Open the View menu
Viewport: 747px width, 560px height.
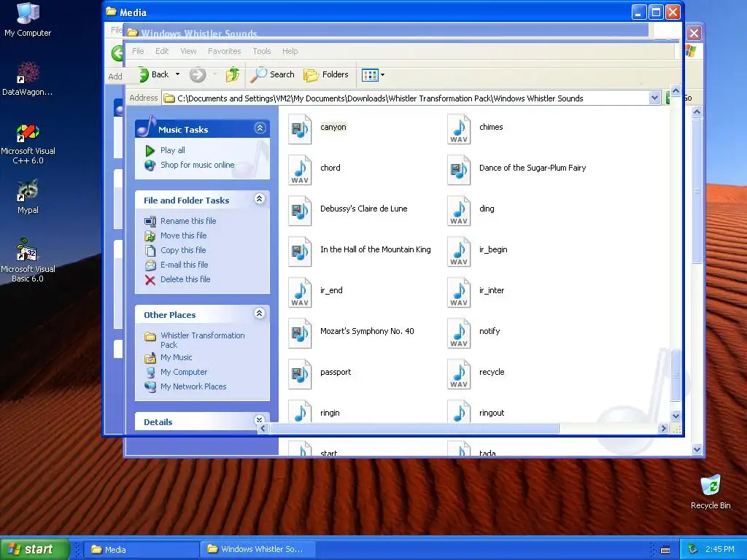pos(188,51)
